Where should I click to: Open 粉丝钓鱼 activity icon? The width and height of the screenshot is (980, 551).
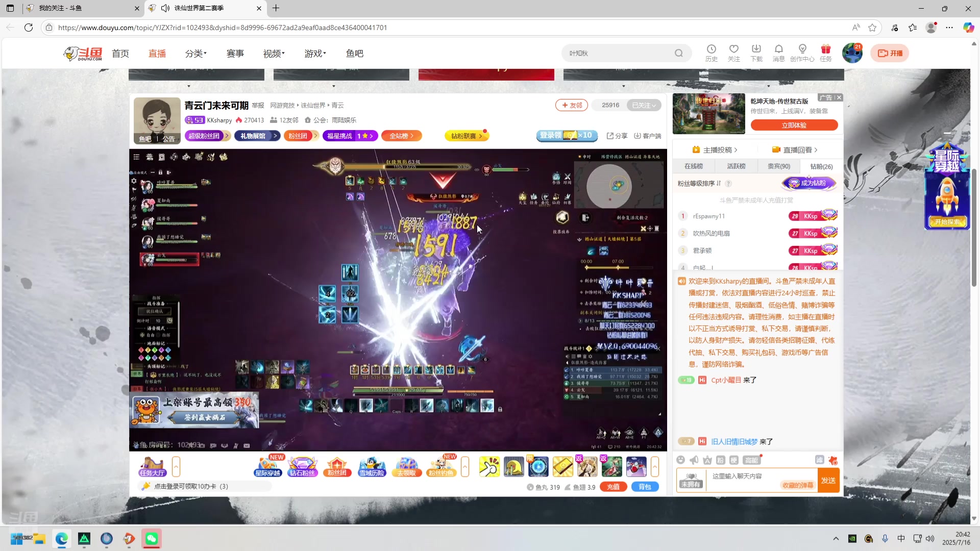tap(441, 466)
